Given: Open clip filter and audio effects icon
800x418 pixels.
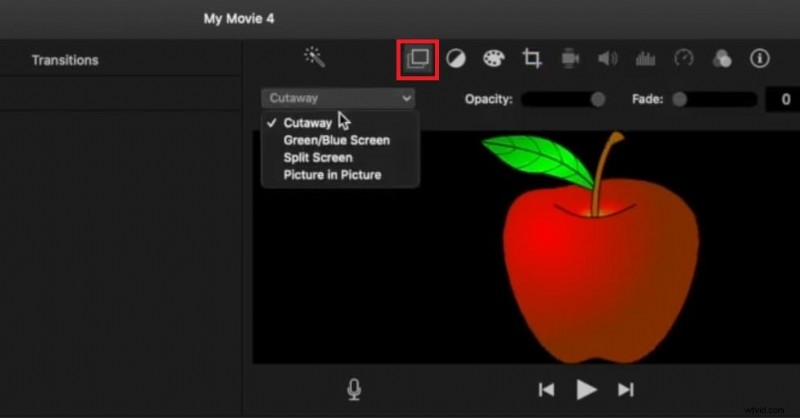Looking at the screenshot, I should (x=722, y=59).
